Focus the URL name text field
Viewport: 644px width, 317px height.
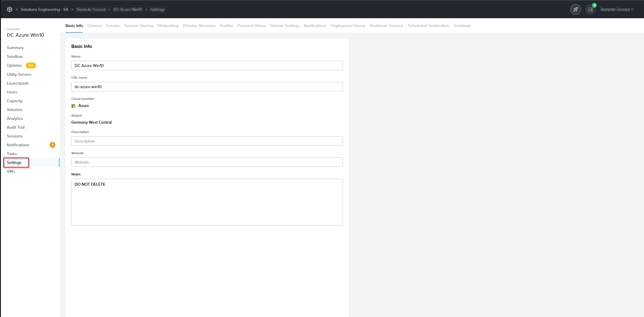207,87
